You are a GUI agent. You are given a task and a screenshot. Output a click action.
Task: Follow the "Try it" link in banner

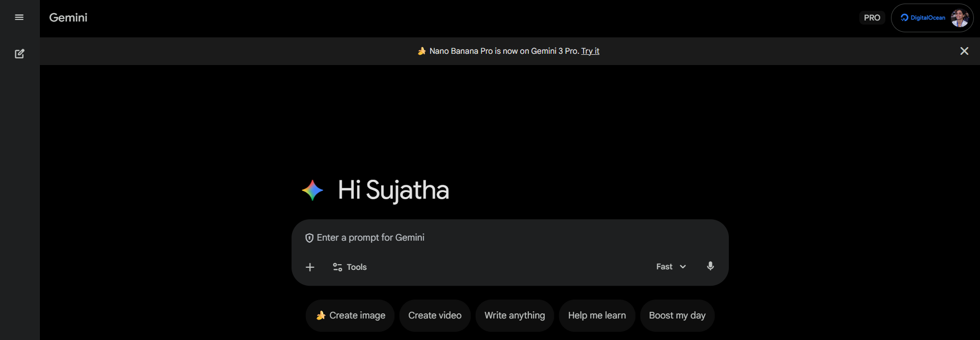tap(590, 51)
